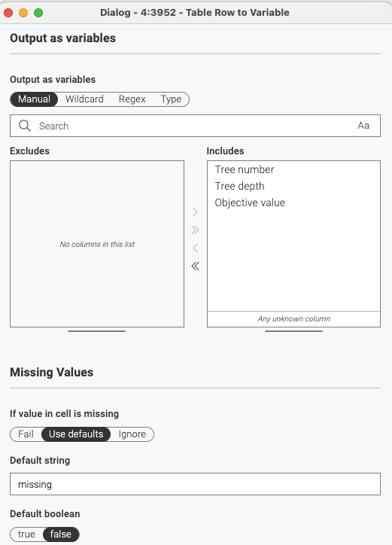Viewport: 392px width, 545px height.
Task: Select the Manual filter mode
Action: pos(34,99)
